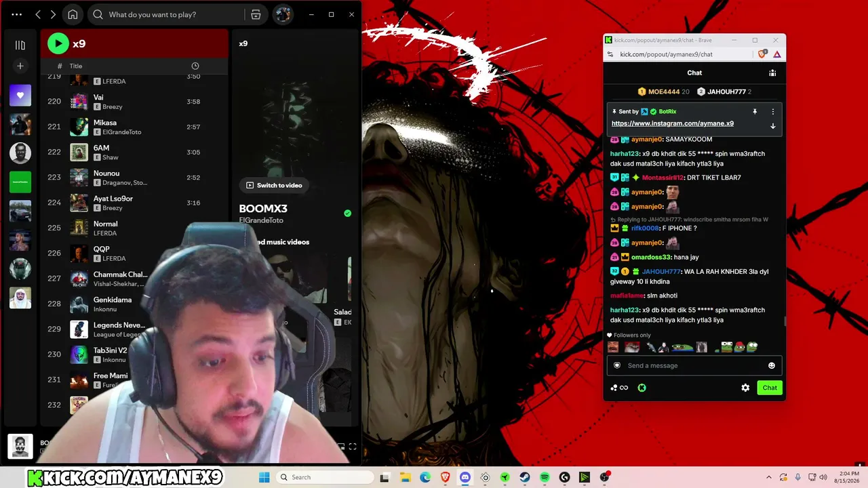Select track 223 'Nounou' by Draganov
This screenshot has height=488, width=868.
(x=134, y=178)
